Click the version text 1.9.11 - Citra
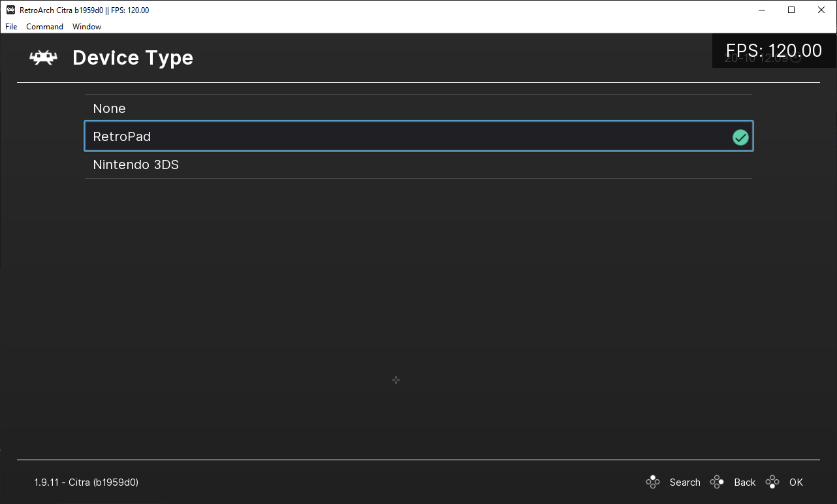The width and height of the screenshot is (837, 504). tap(86, 482)
